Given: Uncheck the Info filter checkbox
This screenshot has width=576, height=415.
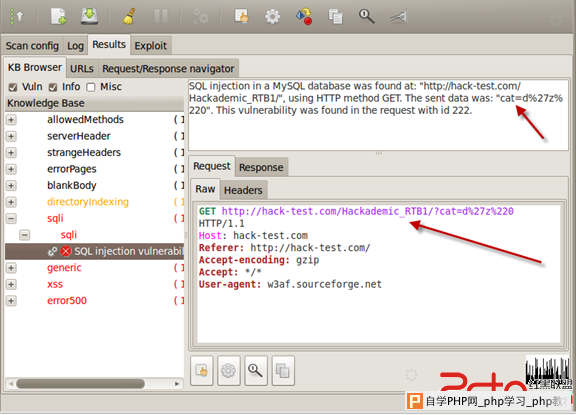Looking at the screenshot, I should coord(53,87).
